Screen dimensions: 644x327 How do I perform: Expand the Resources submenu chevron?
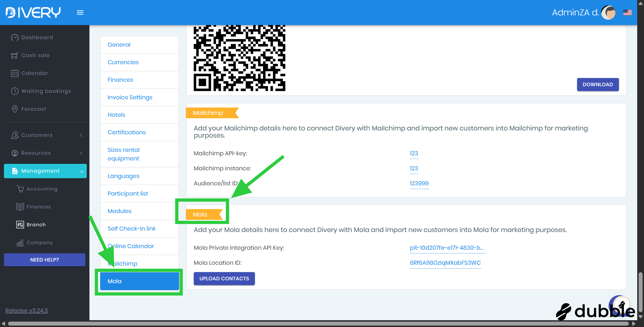(81, 153)
